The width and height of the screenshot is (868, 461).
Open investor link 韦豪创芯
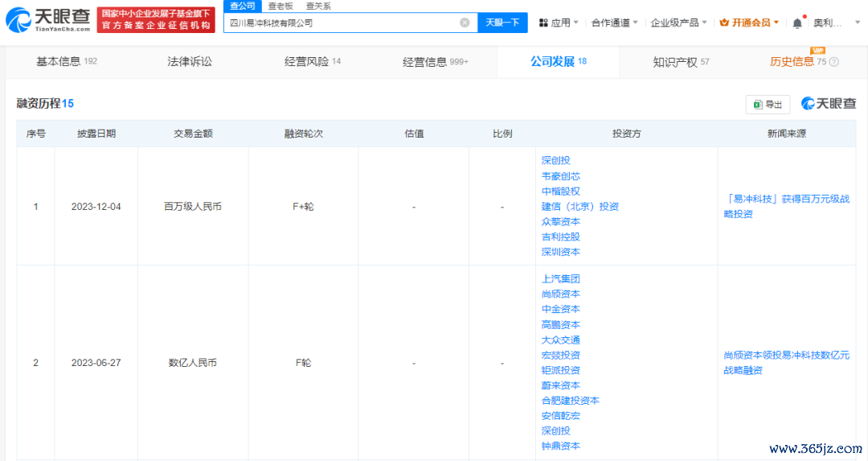point(561,176)
